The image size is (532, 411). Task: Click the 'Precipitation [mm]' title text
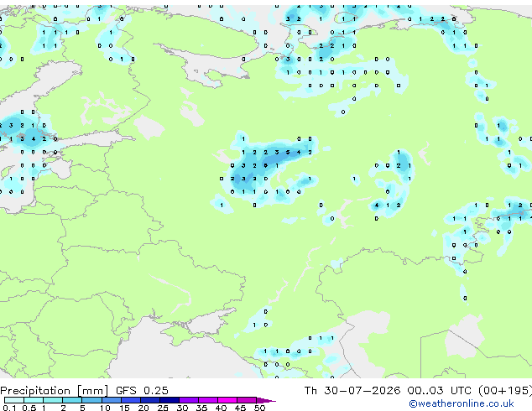pos(55,391)
